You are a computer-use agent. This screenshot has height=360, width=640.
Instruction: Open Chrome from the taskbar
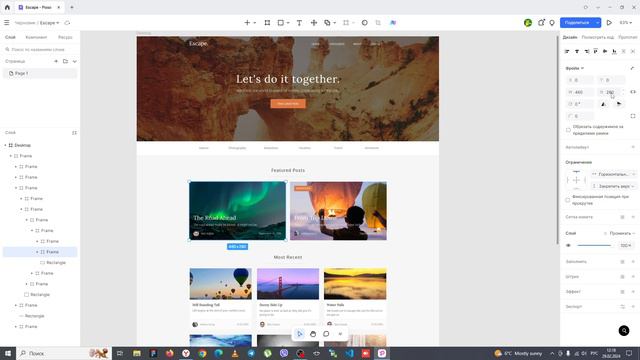(202, 353)
